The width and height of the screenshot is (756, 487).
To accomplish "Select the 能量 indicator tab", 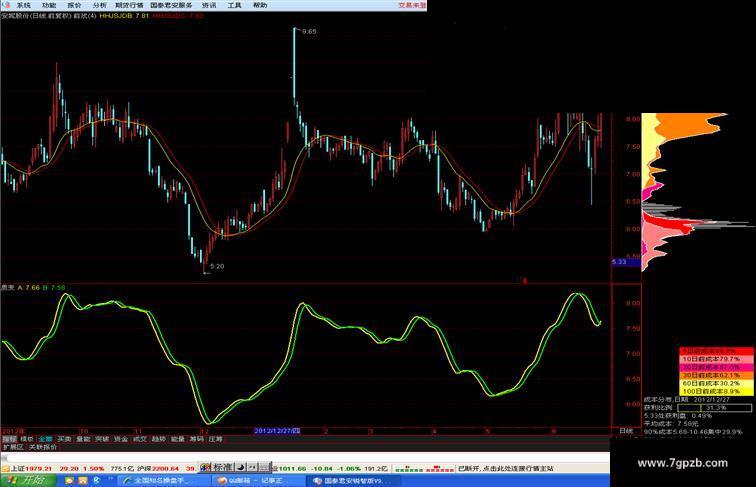I will (x=178, y=439).
